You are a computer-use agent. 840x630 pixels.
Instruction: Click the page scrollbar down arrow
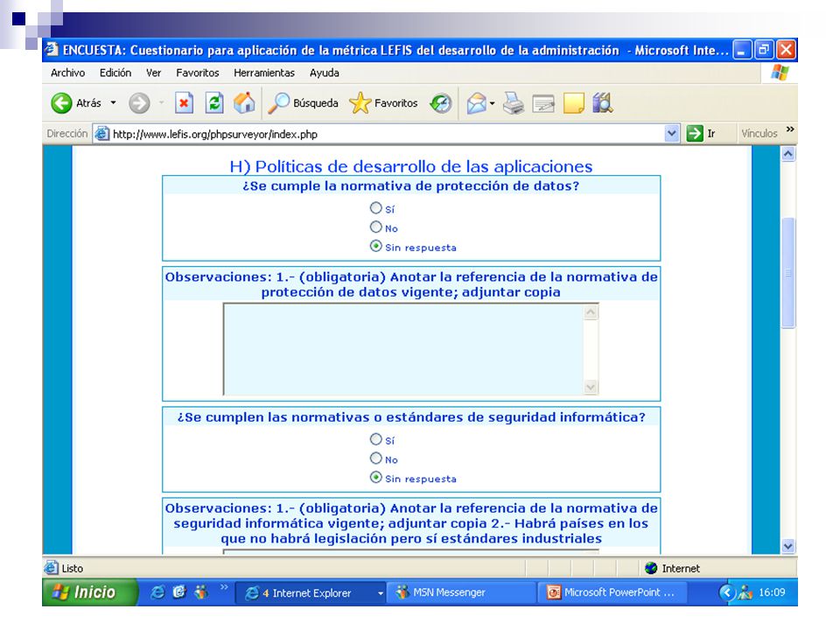(x=788, y=546)
